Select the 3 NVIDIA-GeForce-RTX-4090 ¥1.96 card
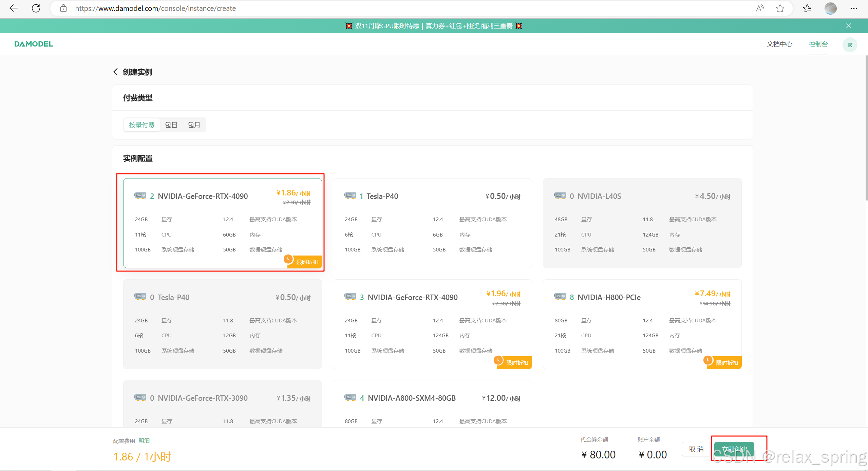 point(432,324)
